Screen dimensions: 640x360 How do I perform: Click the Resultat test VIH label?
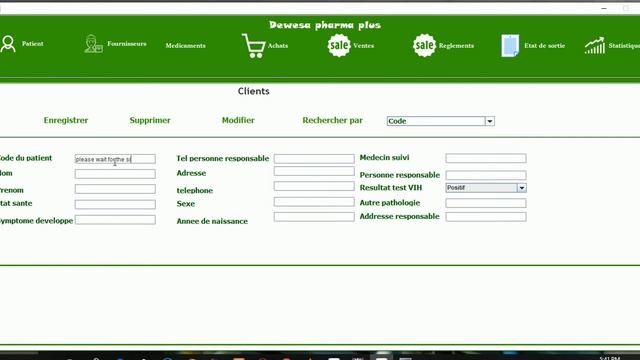click(391, 188)
